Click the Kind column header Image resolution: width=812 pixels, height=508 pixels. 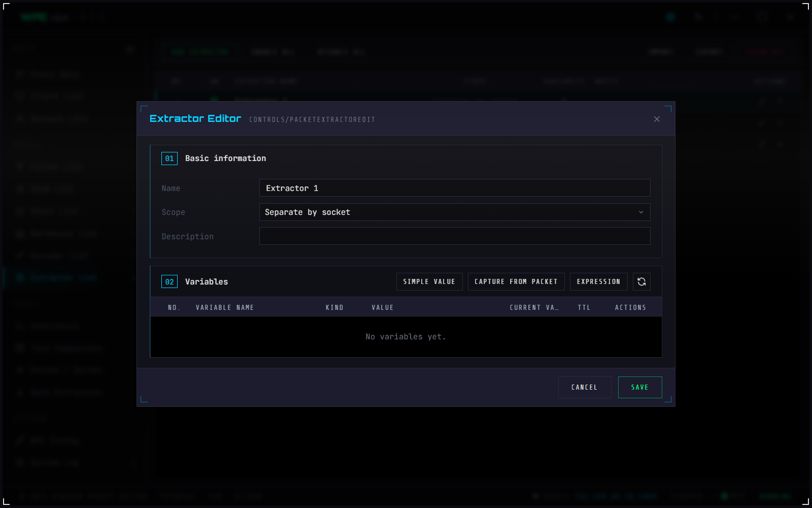pyautogui.click(x=334, y=307)
